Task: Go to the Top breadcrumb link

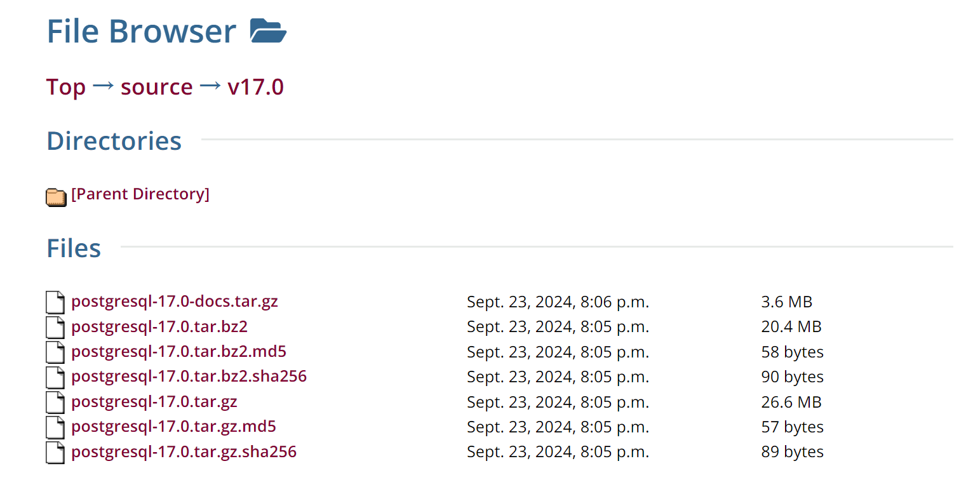Action: pyautogui.click(x=65, y=87)
